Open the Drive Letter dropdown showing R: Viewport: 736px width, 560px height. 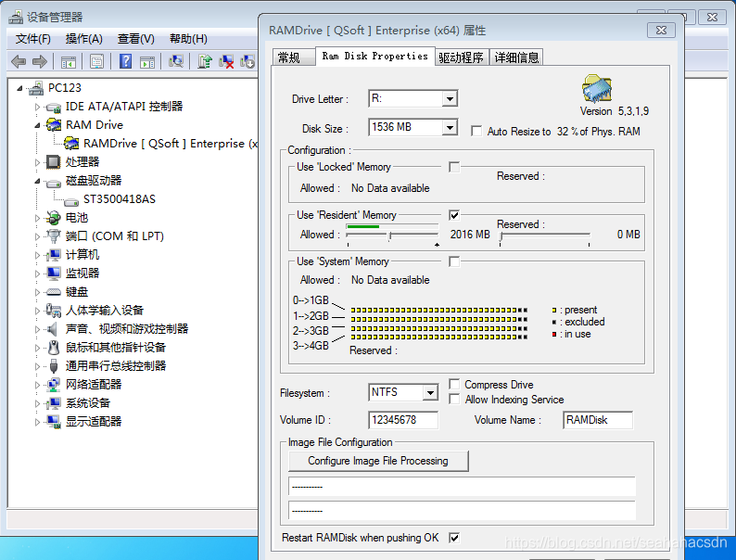click(x=450, y=99)
